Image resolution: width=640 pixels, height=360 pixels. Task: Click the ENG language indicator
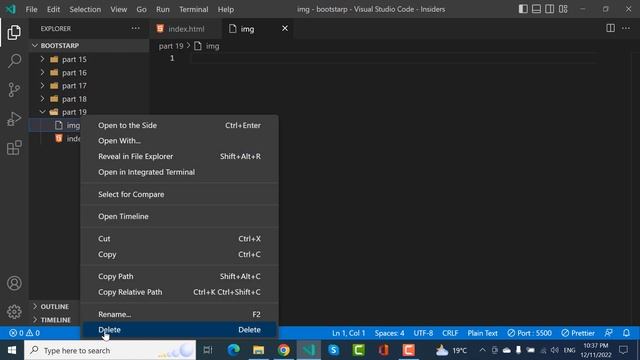pyautogui.click(x=569, y=350)
